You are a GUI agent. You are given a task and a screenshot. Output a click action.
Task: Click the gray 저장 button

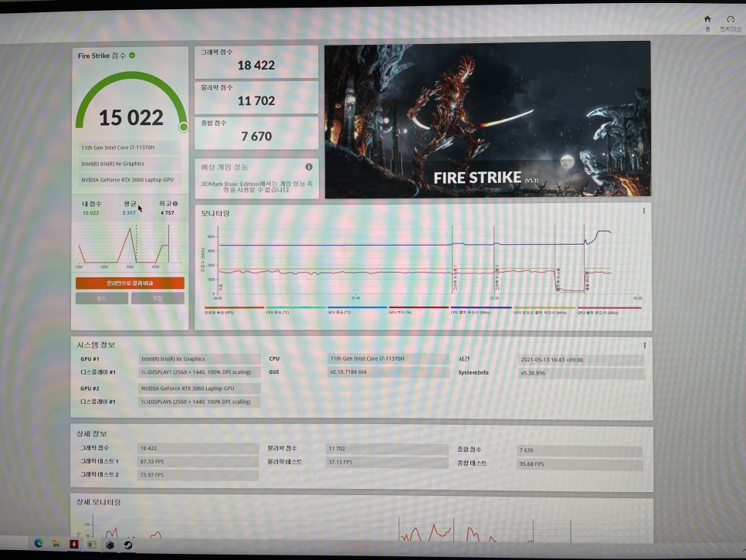click(158, 298)
